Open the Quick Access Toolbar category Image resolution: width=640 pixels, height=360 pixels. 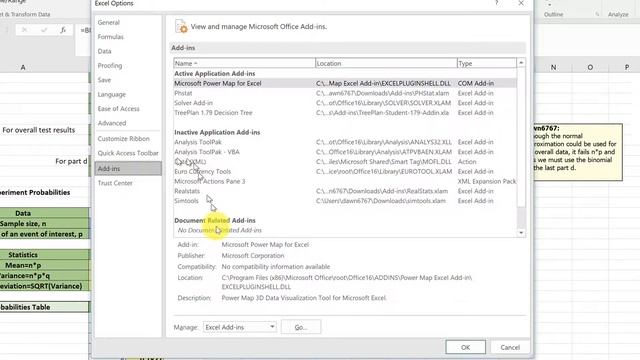tap(128, 153)
